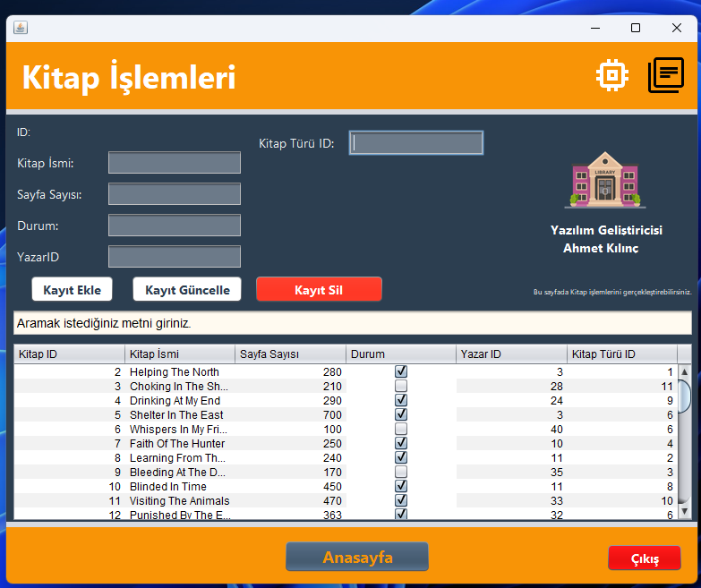Click Yazar ID 35 cell
The height and width of the screenshot is (588, 701).
[x=511, y=472]
